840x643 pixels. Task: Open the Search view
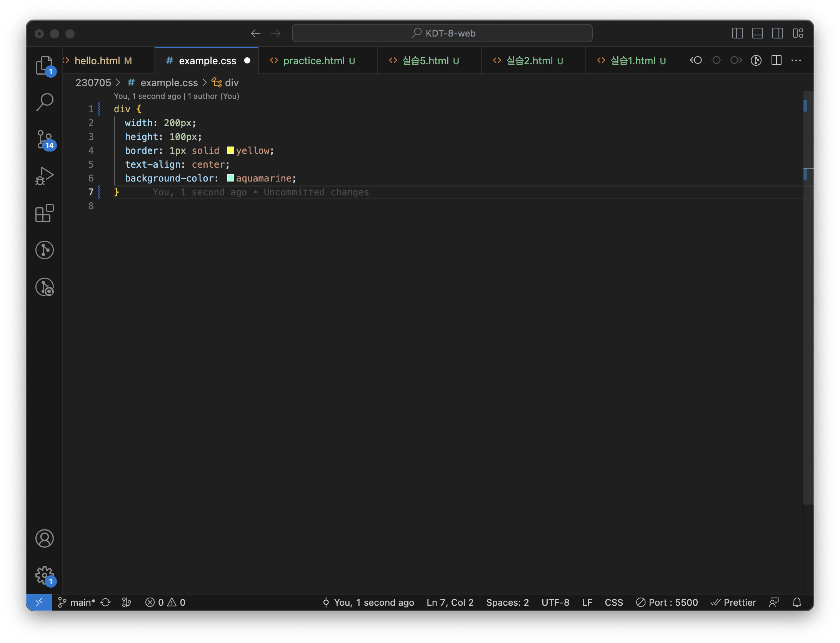[45, 102]
